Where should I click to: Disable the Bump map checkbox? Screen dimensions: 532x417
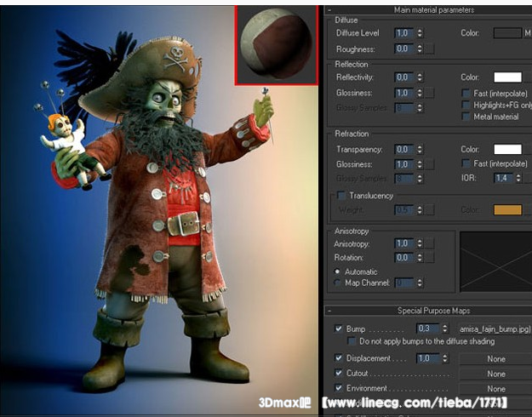point(338,328)
